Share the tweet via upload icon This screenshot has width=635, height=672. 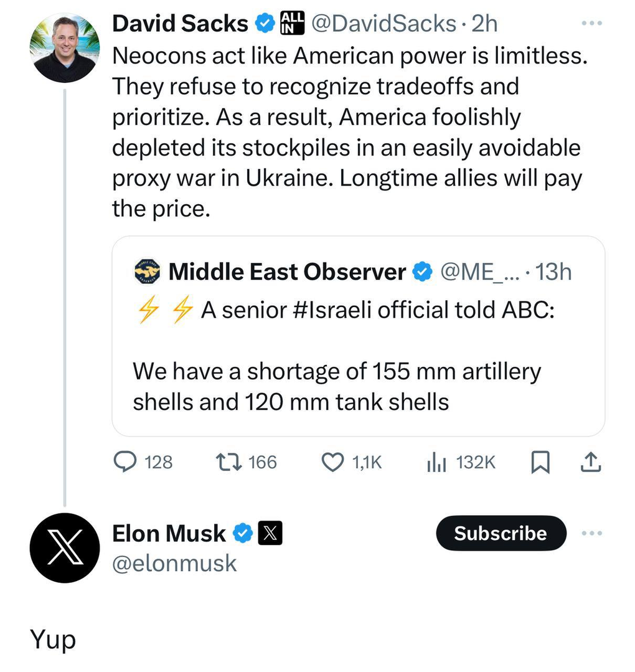[x=591, y=461]
